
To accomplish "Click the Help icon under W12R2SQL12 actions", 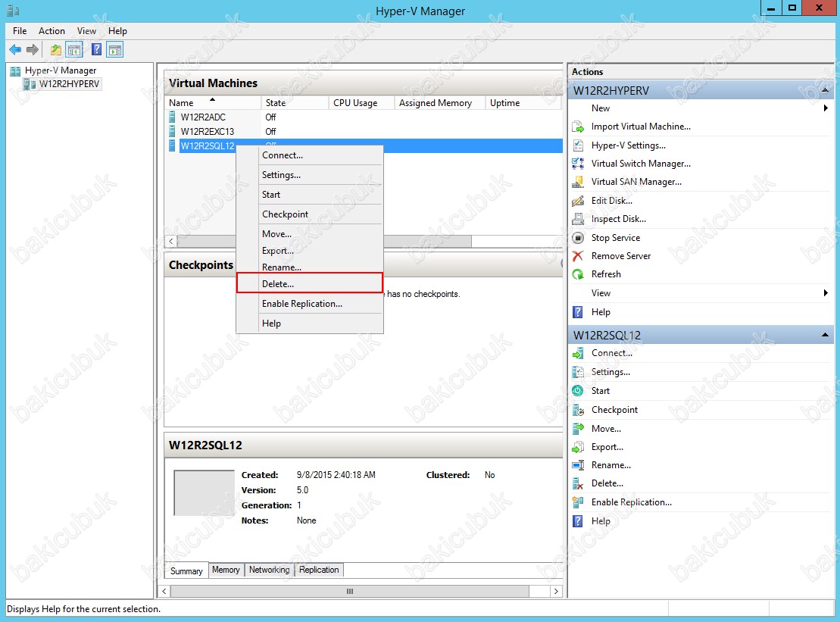I will point(577,520).
